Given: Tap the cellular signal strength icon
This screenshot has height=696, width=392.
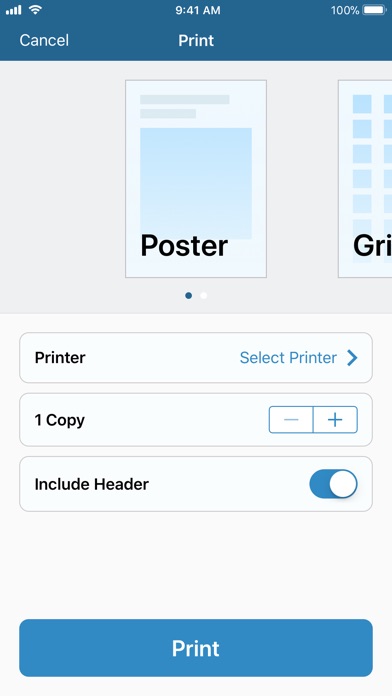Looking at the screenshot, I should point(14,10).
